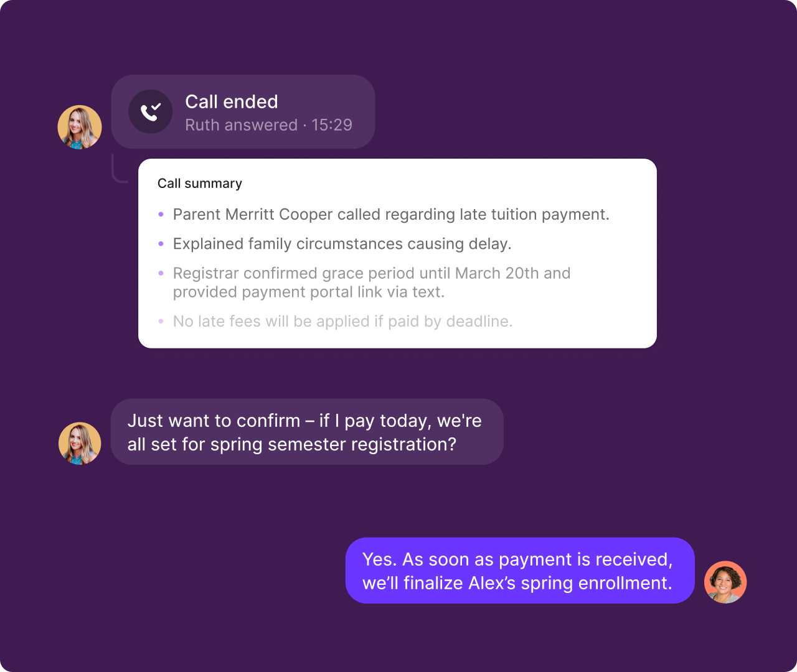Click the purple bullet before Parent Merritt Cooper

[x=161, y=214]
